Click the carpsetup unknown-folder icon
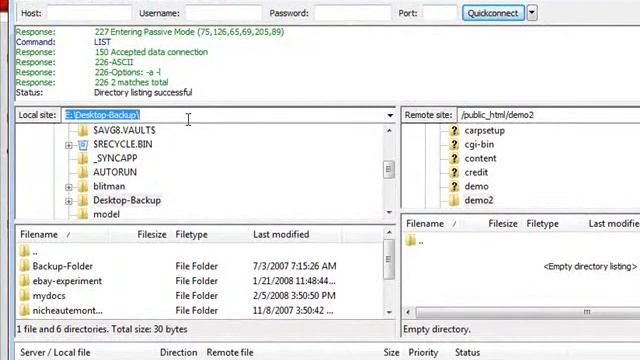The height and width of the screenshot is (360, 640). pos(454,131)
